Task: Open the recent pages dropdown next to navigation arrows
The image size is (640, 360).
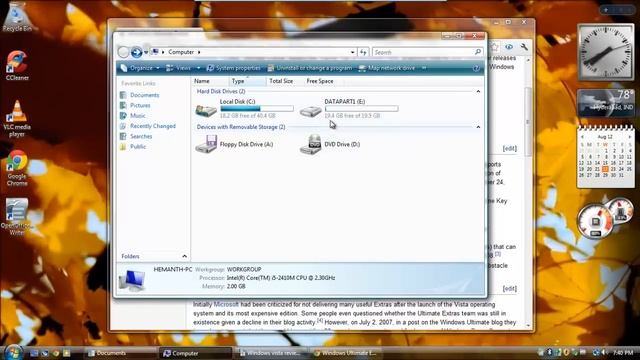Action: 146,52
